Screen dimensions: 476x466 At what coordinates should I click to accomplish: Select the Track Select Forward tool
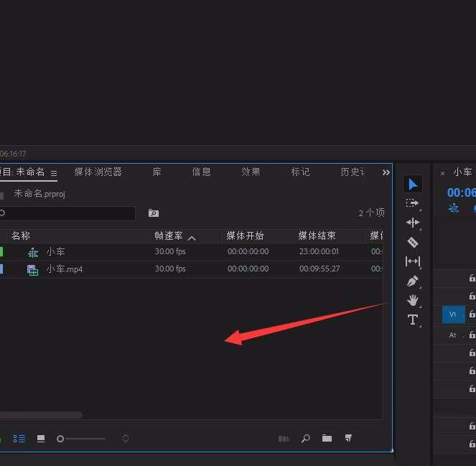click(412, 202)
